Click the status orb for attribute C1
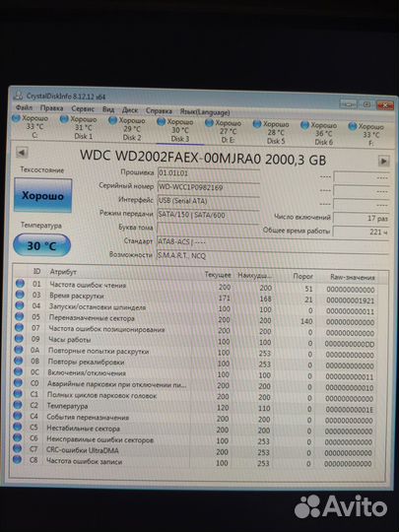The image size is (399, 532). [18, 393]
